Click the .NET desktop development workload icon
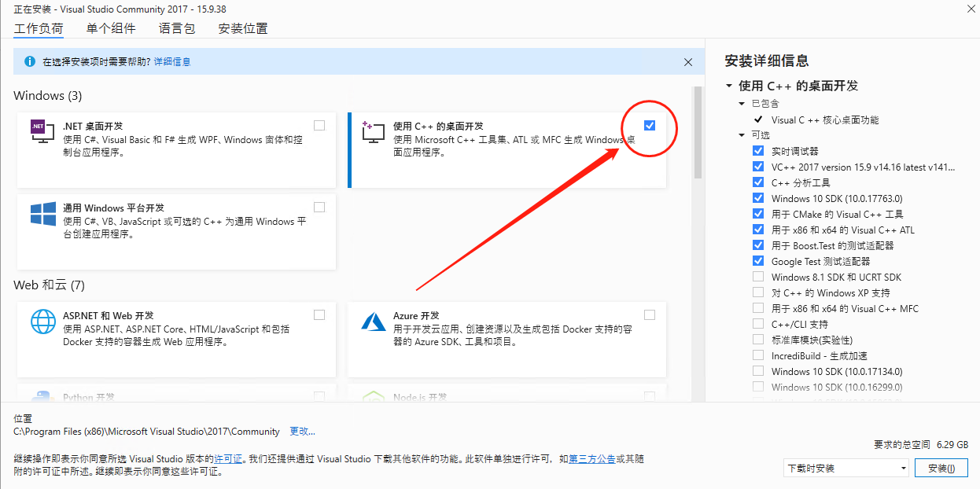The height and width of the screenshot is (489, 980). pyautogui.click(x=42, y=132)
